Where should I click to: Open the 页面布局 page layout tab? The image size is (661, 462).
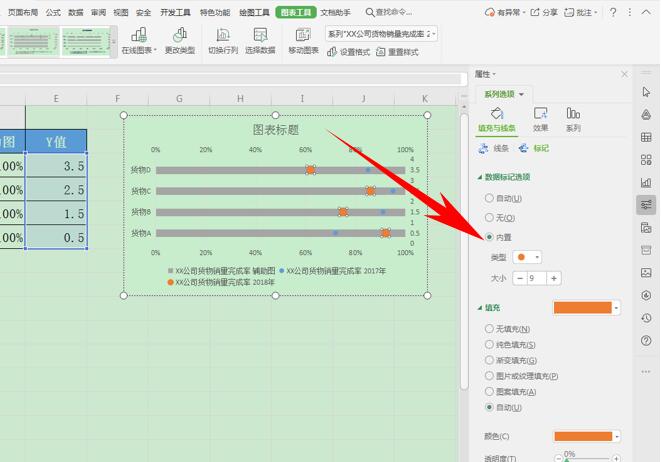(23, 12)
